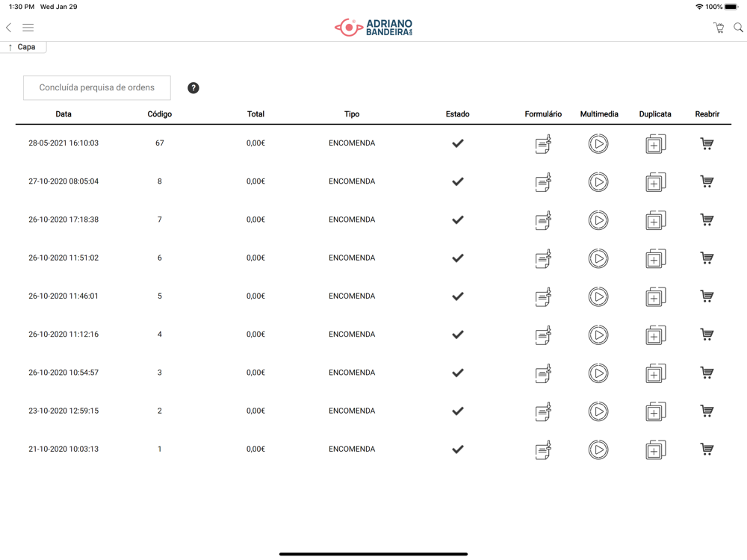Reopen order dated 26-10-2020 11:51:02

pos(707,258)
